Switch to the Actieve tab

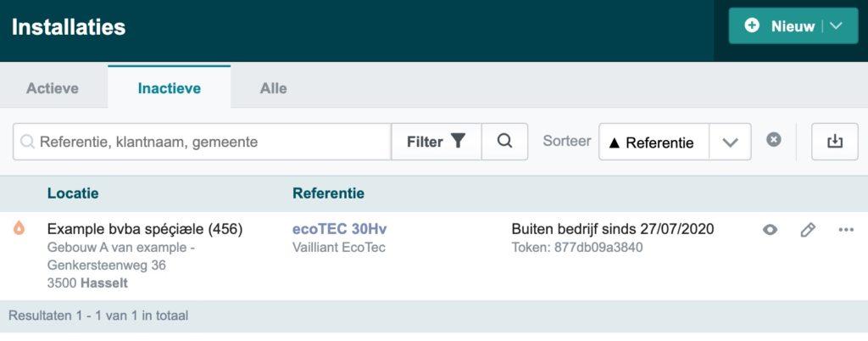[x=53, y=88]
